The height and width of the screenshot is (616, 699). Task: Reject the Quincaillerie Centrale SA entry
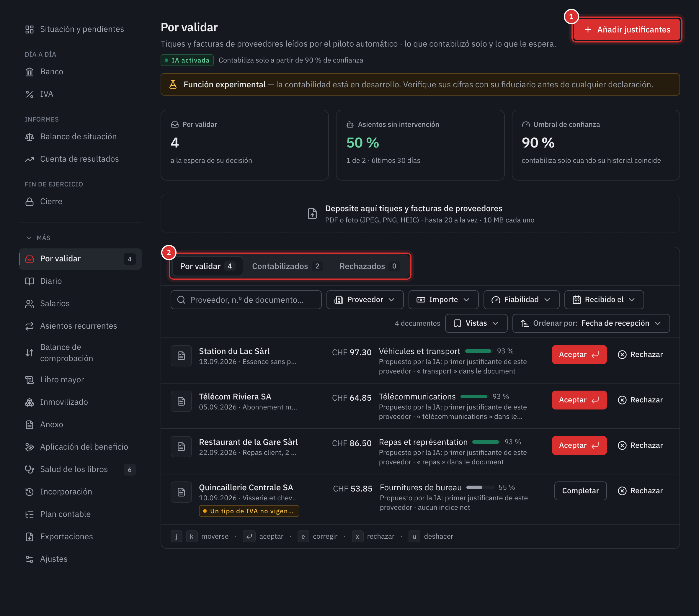coord(640,491)
